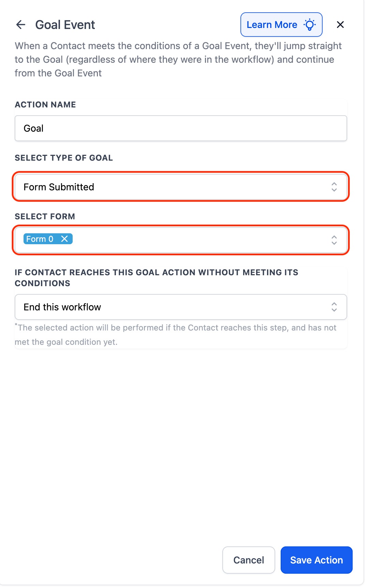
Task: Open the Learn More link
Action: click(281, 25)
